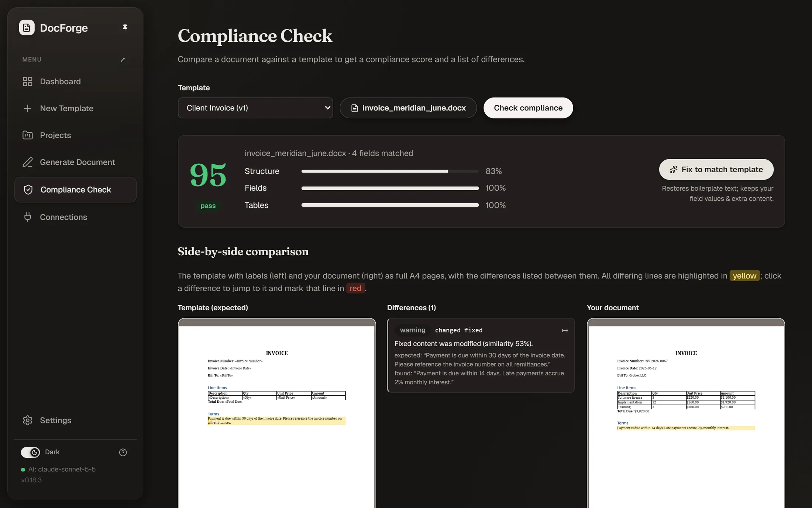Click the Check compliance button
The width and height of the screenshot is (812, 508).
[528, 108]
